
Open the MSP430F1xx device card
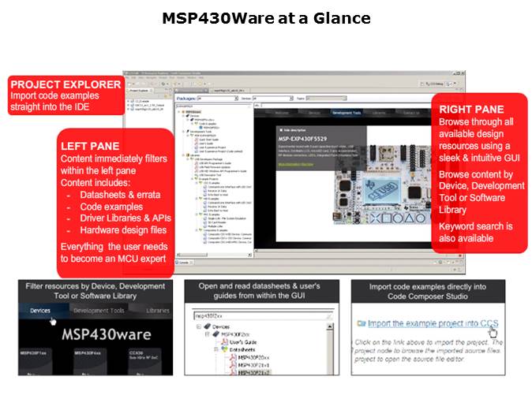click(36, 361)
